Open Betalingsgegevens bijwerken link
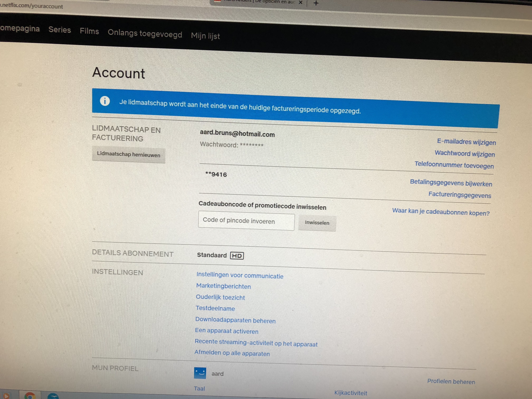The width and height of the screenshot is (532, 399). pyautogui.click(x=451, y=183)
